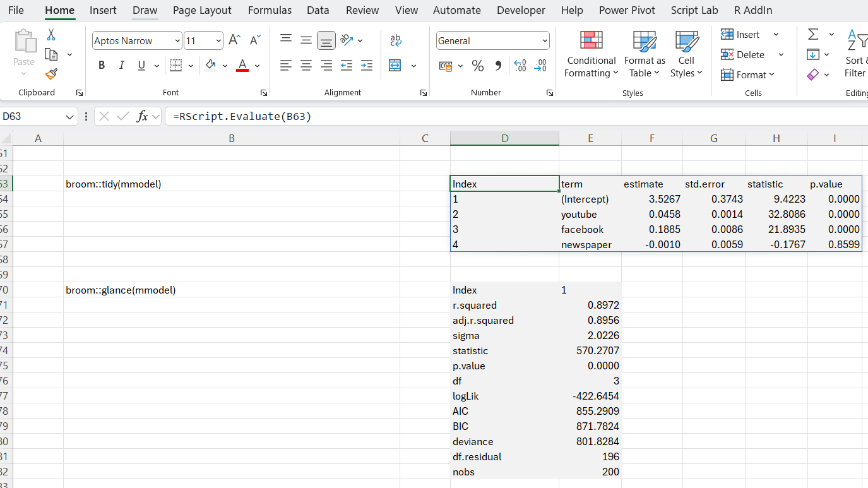Open Number format dialog launcher
This screenshot has height=488, width=868.
tap(550, 93)
